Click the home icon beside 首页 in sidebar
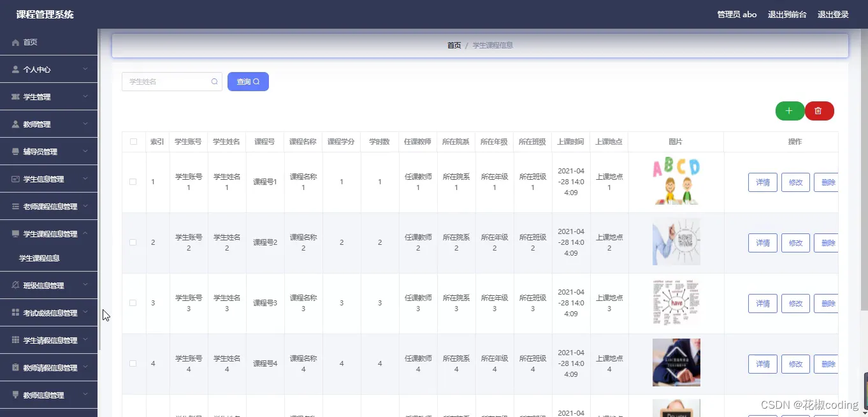Screen dimensions: 868x417 15,42
